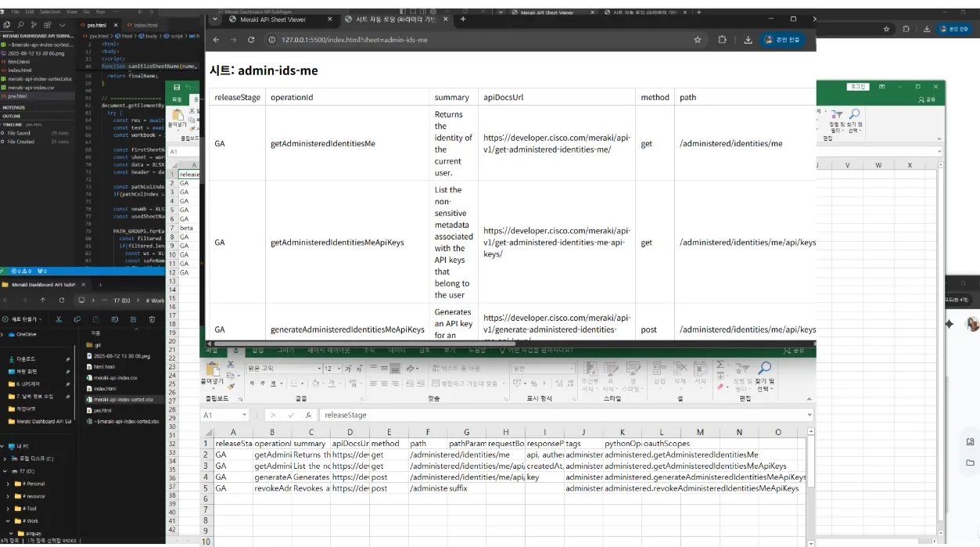Open the VS Code View menu
The image size is (980, 547).
(71, 13)
